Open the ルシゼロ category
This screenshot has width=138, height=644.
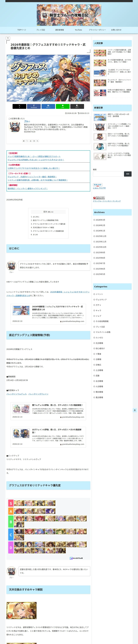pos(99,338)
